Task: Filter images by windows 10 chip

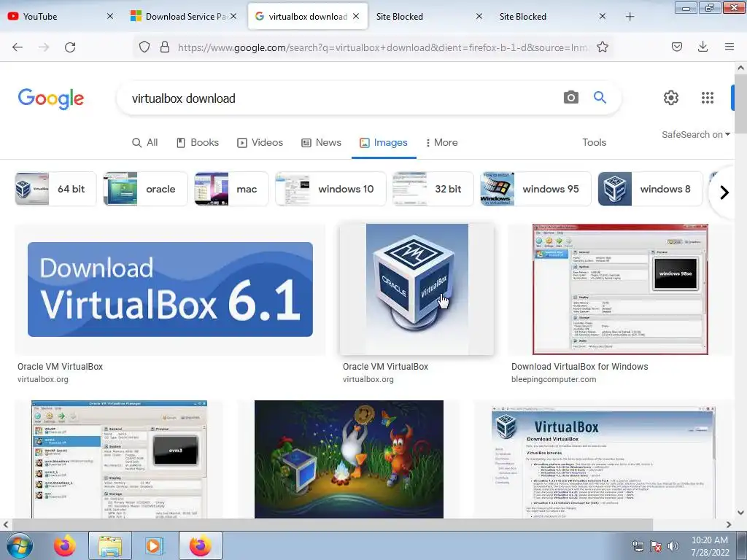Action: click(330, 189)
